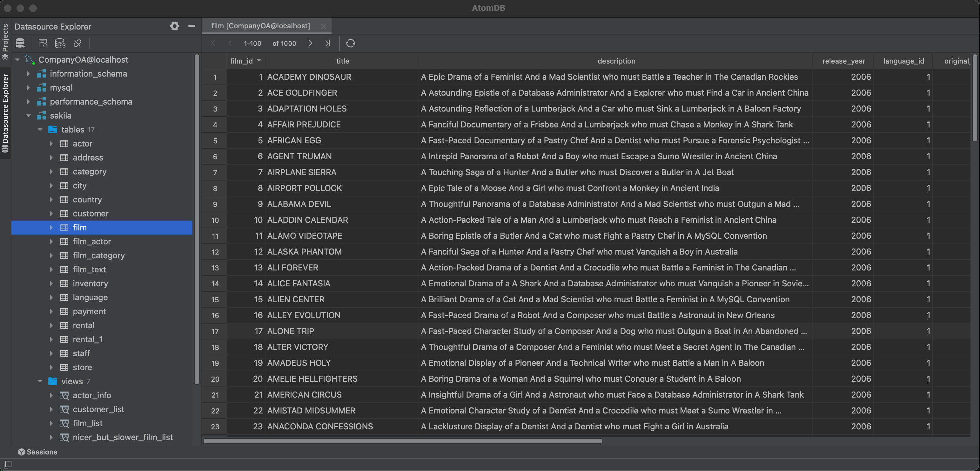
Task: Click the Datasource Explorer tree scrollbar
Action: point(197,219)
